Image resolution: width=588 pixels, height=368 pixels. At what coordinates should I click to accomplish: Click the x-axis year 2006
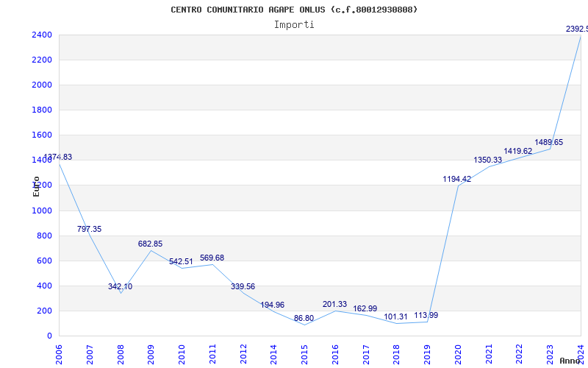59,355
